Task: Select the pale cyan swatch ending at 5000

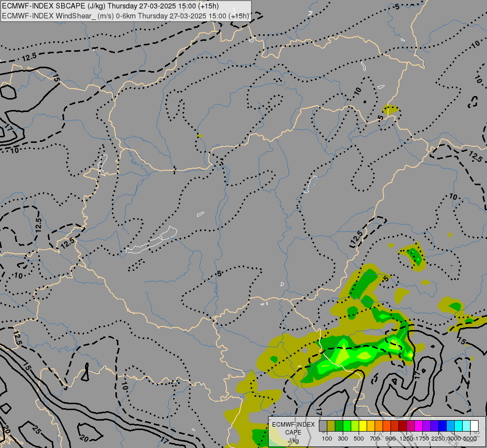Action: [x=466, y=426]
